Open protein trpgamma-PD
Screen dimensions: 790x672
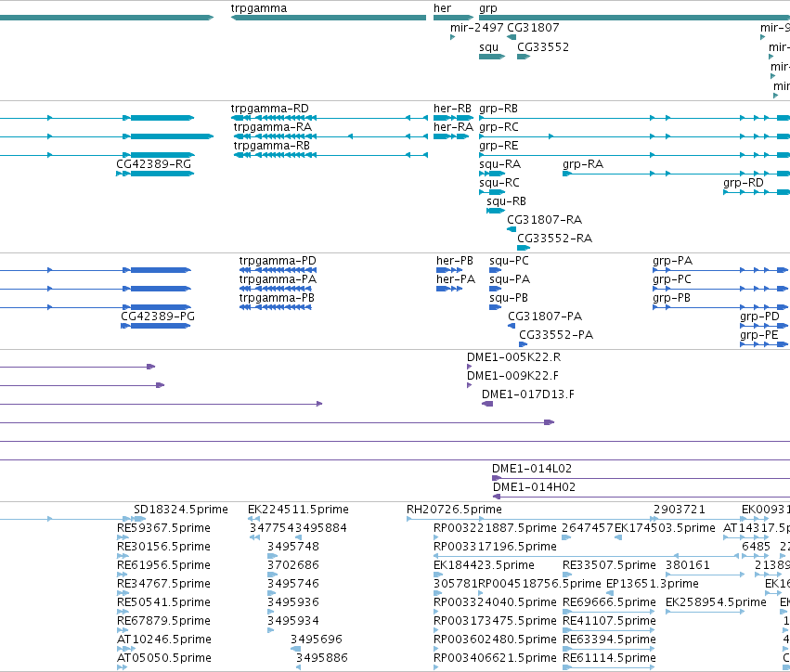pos(278,262)
